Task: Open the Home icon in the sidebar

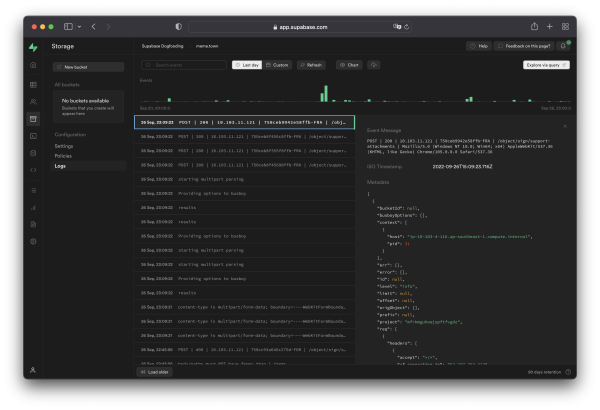Action: coord(33,66)
